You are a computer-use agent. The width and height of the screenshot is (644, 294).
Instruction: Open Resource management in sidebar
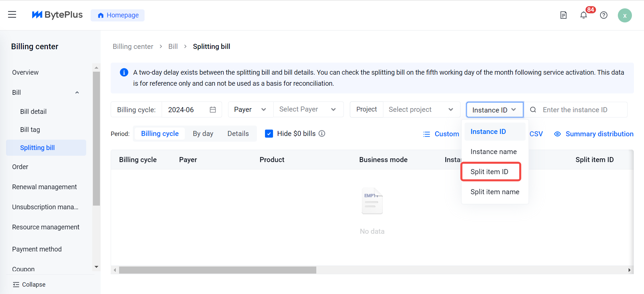point(46,227)
